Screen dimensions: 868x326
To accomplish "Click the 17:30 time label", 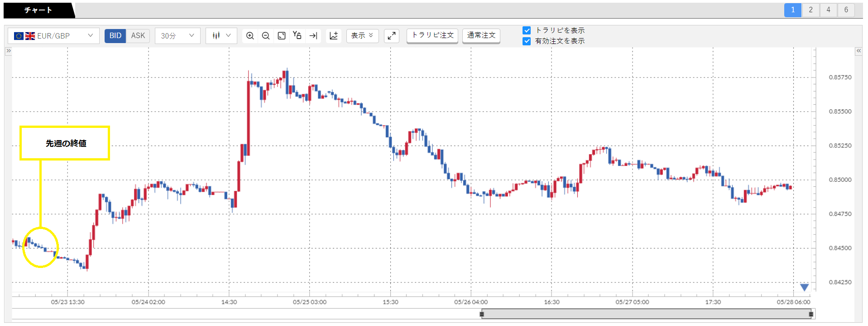I will 713,302.
